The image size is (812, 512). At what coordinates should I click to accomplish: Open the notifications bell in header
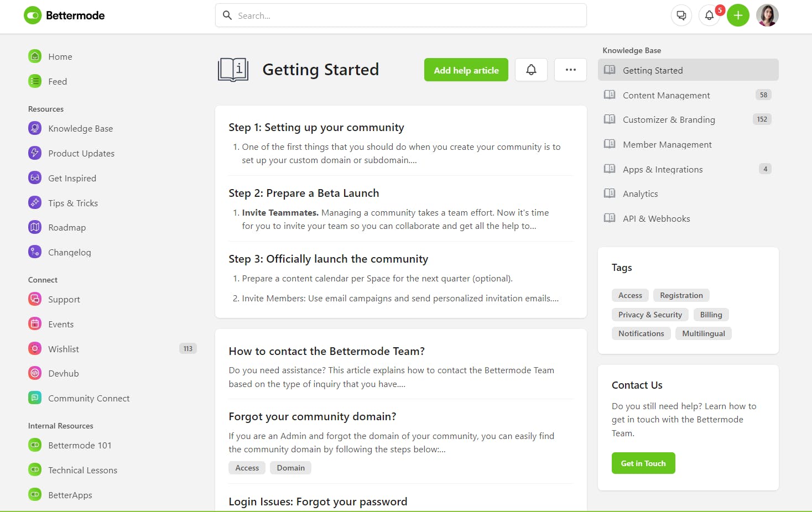tap(709, 15)
